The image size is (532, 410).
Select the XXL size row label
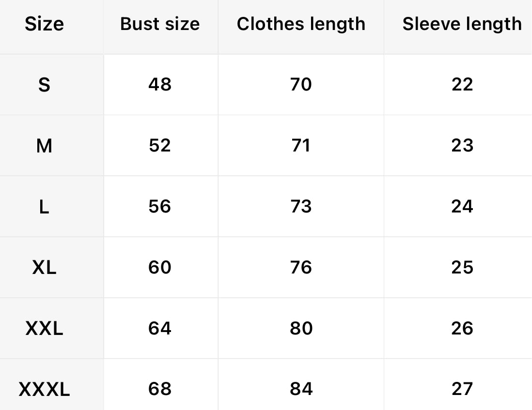tap(44, 329)
